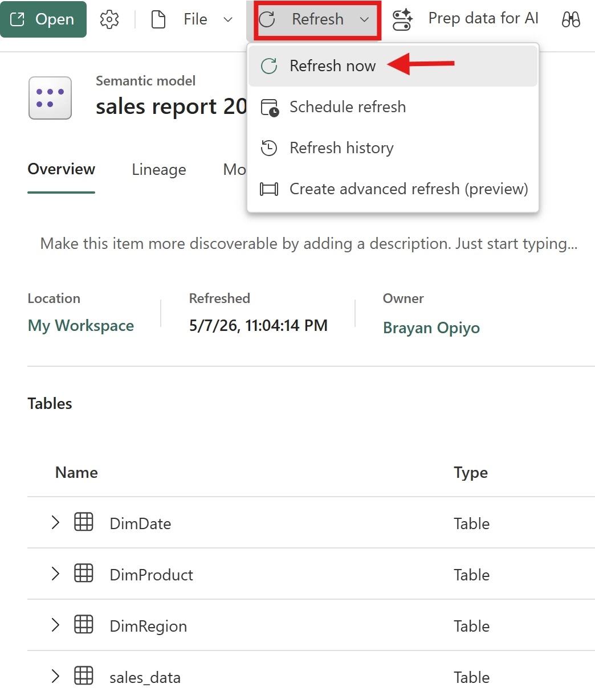The height and width of the screenshot is (700, 595).
Task: Choose Refresh now from the menu
Action: coord(393,66)
